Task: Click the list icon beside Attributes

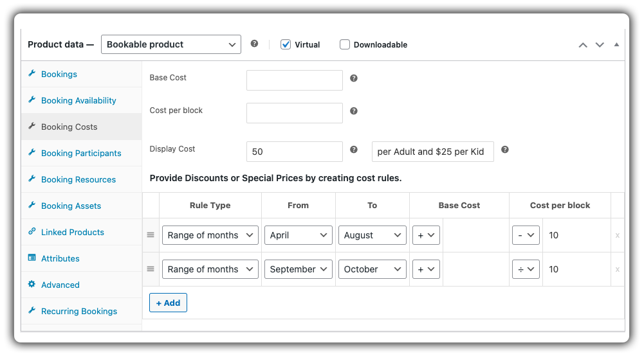Action: (32, 258)
